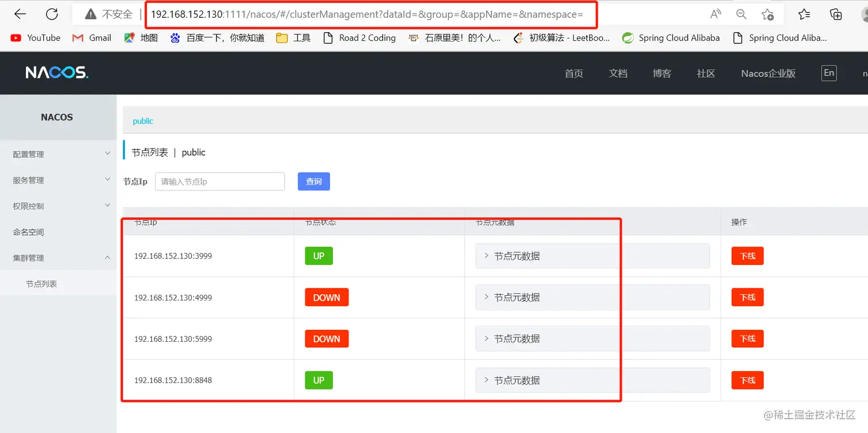Click 下线 for node 192.168.152.130:4999
Viewport: 868px width, 433px height.
[x=747, y=297]
